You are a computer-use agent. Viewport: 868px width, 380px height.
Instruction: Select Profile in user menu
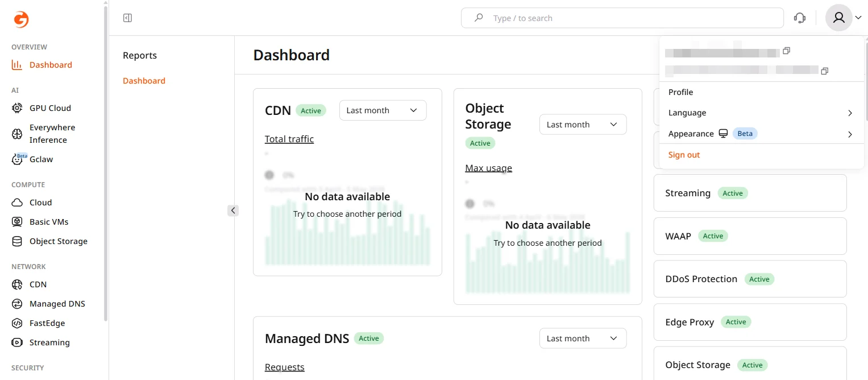coord(762,92)
